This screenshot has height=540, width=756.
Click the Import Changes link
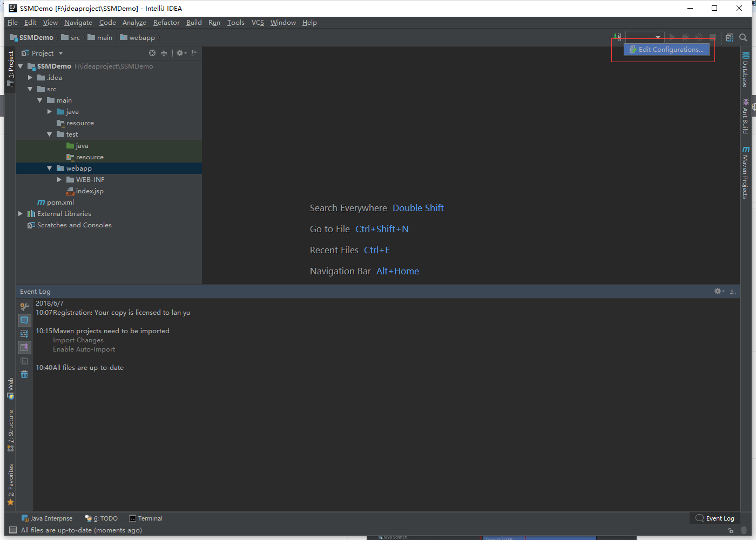(78, 340)
